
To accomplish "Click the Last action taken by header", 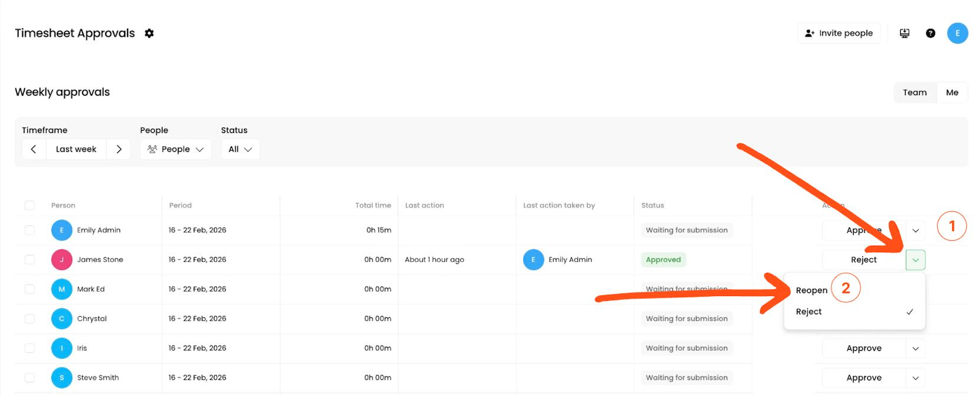I will tap(559, 206).
